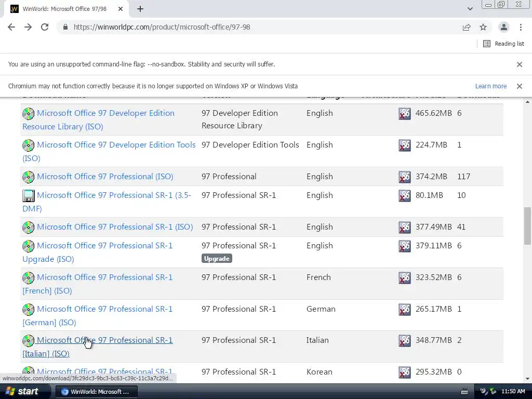Click the floppy disk icon for 3.5-DMF row

pyautogui.click(x=29, y=196)
